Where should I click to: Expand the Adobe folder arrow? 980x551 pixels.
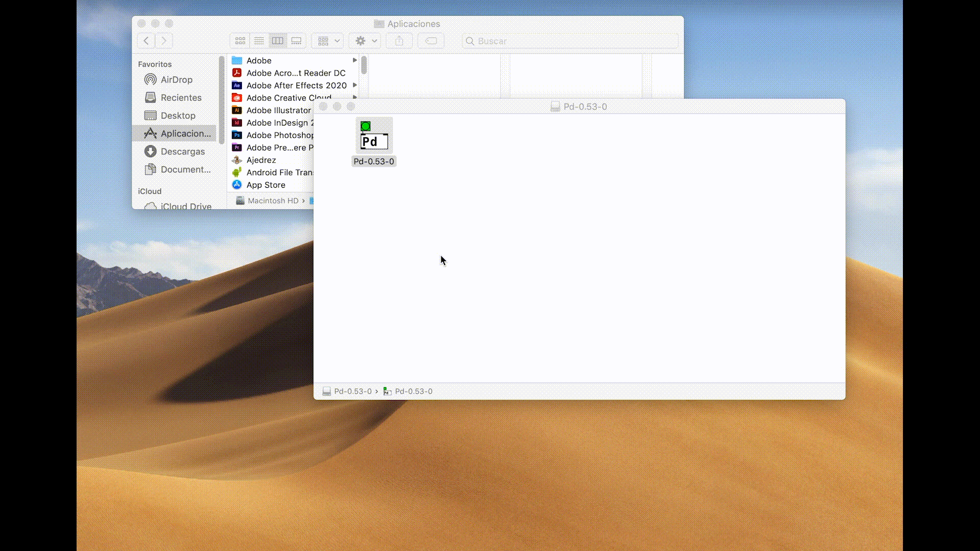(355, 60)
